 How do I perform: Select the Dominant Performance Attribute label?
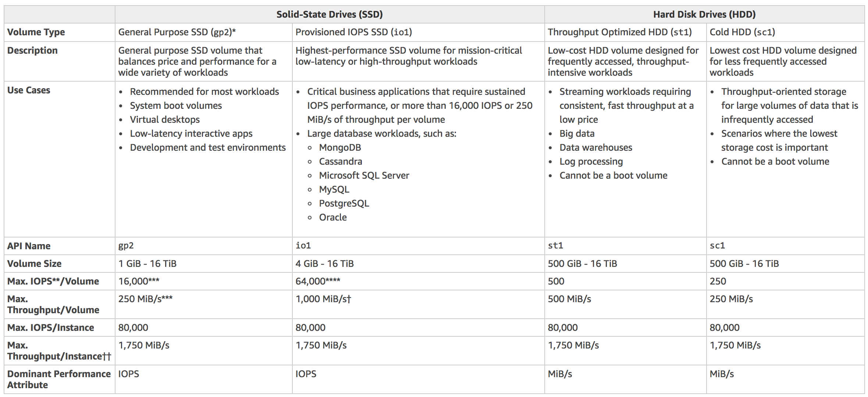pos(59,379)
